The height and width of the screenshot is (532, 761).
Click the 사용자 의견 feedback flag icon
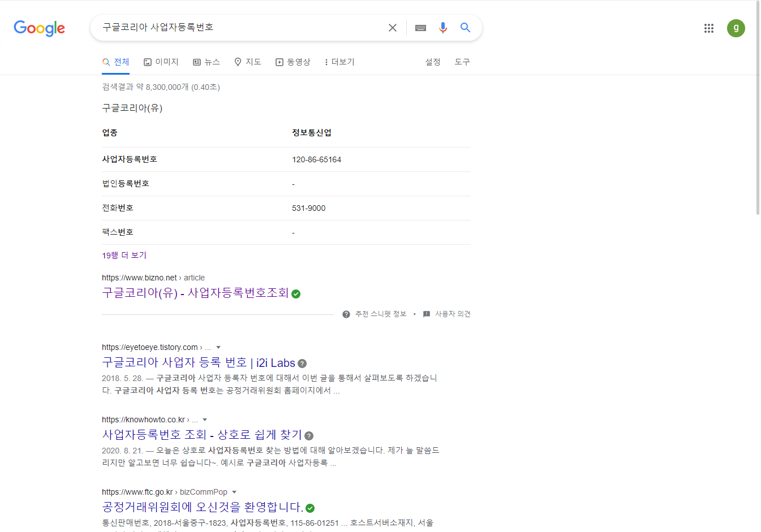pyautogui.click(x=427, y=314)
